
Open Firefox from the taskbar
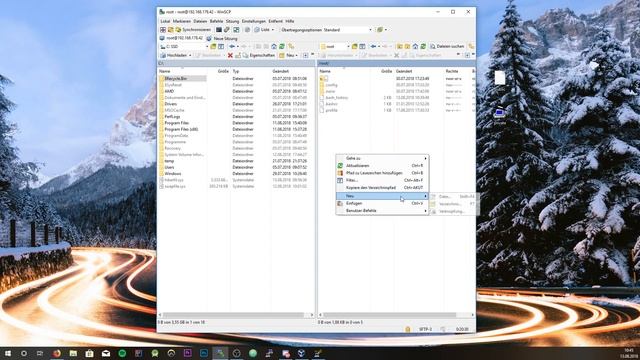pos(57,353)
